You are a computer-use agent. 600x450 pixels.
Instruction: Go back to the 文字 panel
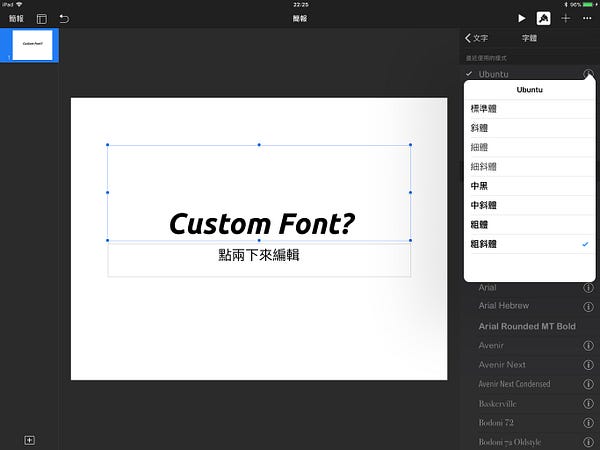[x=476, y=38]
